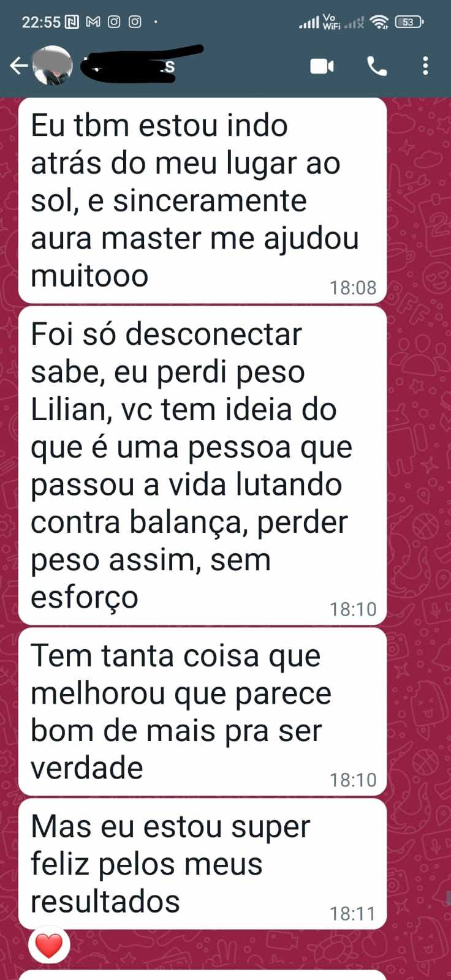451x980 pixels.
Task: Select the message starting "Foi só desconectar"
Action: point(203,466)
